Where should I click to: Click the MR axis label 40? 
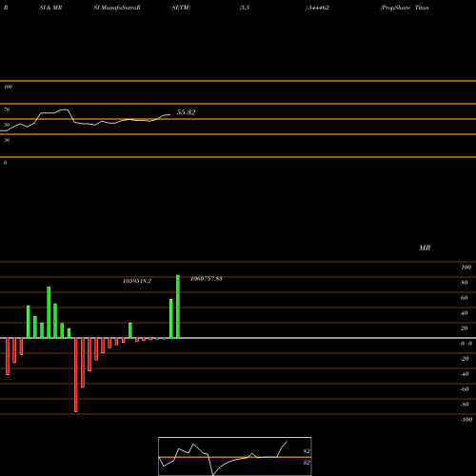(x=464, y=313)
